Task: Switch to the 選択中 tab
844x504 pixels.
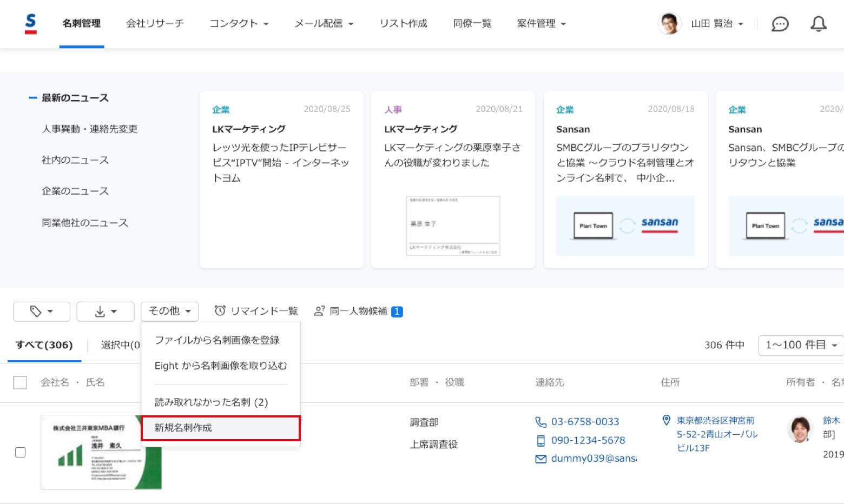Action: (120, 345)
